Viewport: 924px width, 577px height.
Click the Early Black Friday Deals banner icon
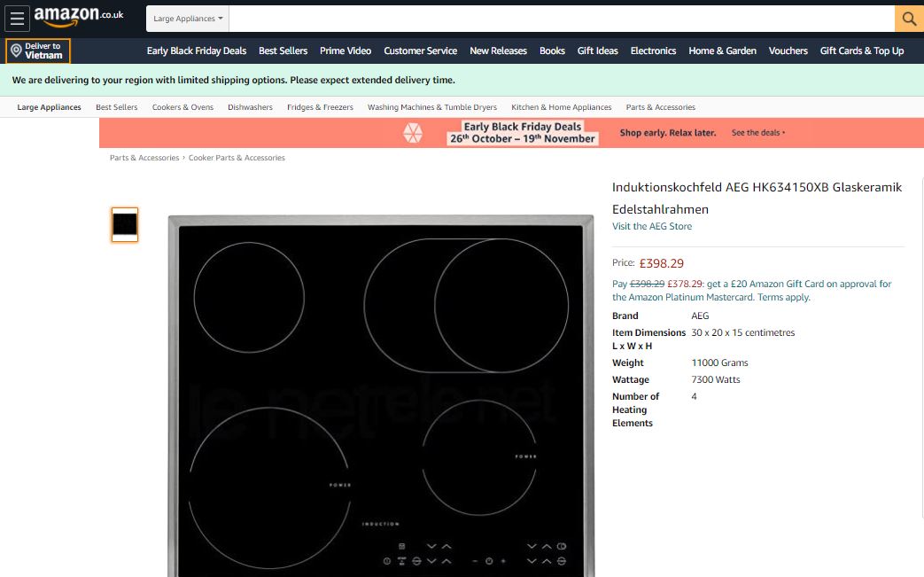(413, 133)
